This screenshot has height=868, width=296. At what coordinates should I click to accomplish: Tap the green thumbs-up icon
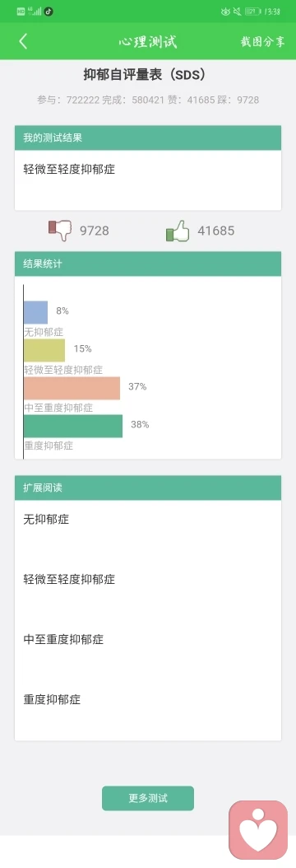[178, 231]
